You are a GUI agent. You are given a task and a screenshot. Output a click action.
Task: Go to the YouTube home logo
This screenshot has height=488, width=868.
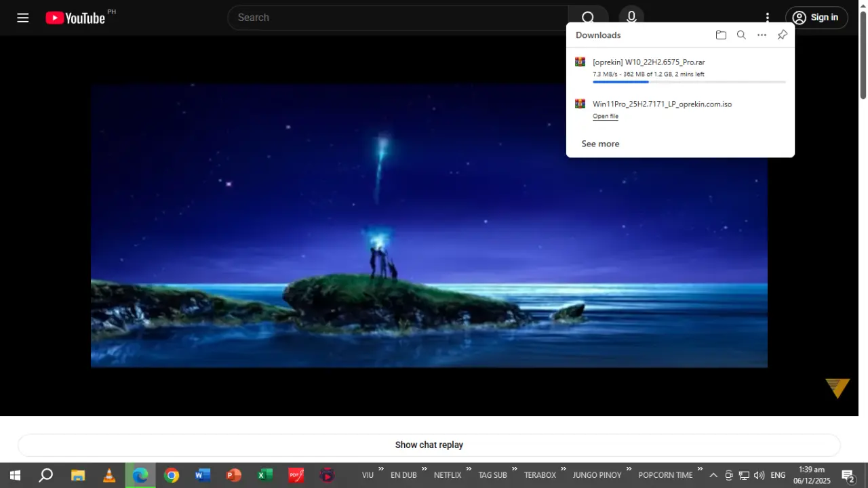[75, 18]
